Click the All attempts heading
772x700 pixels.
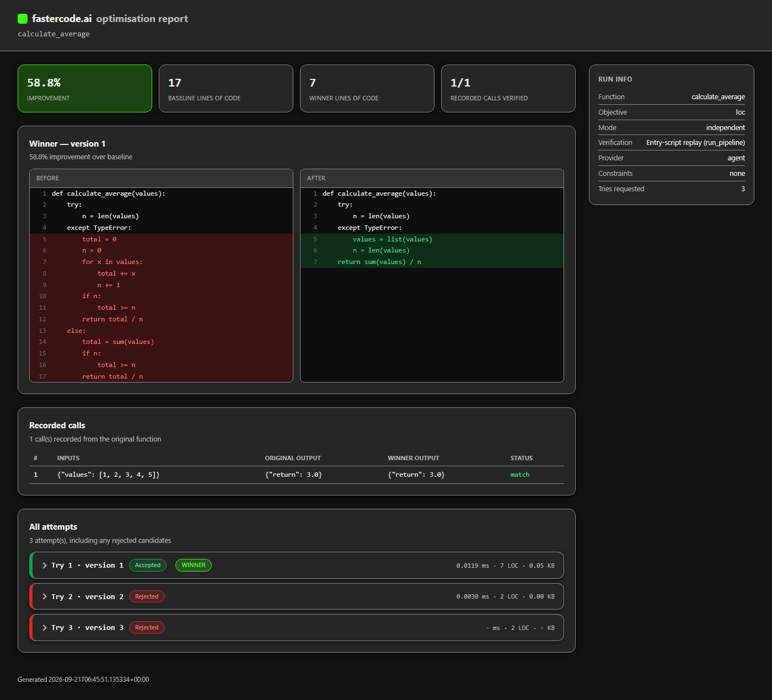coord(53,527)
